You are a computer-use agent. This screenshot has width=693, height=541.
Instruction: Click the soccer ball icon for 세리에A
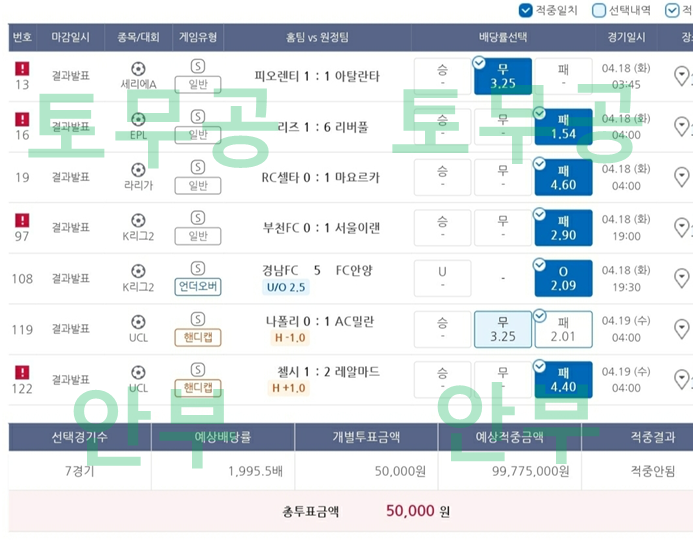pos(138,68)
